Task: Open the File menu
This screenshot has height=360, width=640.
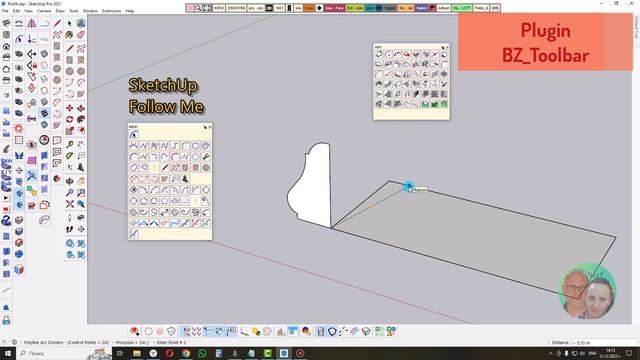Action: click(x=5, y=11)
